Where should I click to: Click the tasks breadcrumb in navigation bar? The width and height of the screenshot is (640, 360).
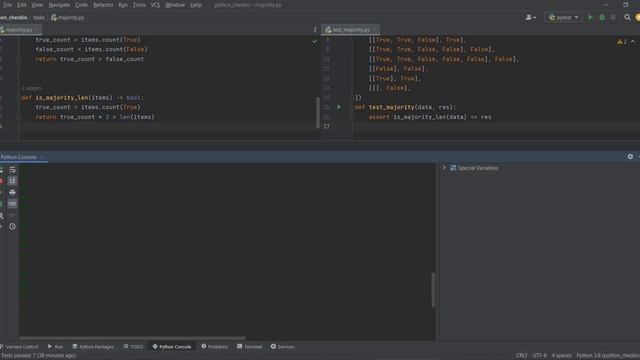(39, 18)
